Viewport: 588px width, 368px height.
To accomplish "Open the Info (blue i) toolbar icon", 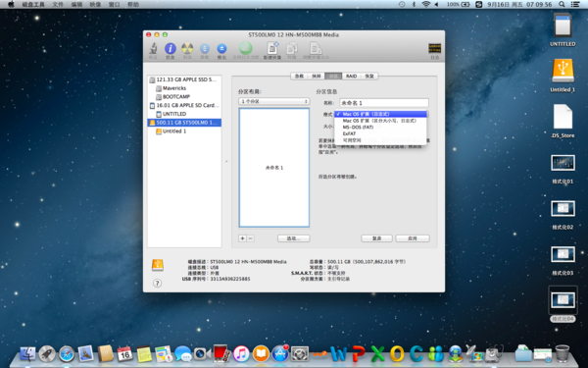I will (171, 48).
